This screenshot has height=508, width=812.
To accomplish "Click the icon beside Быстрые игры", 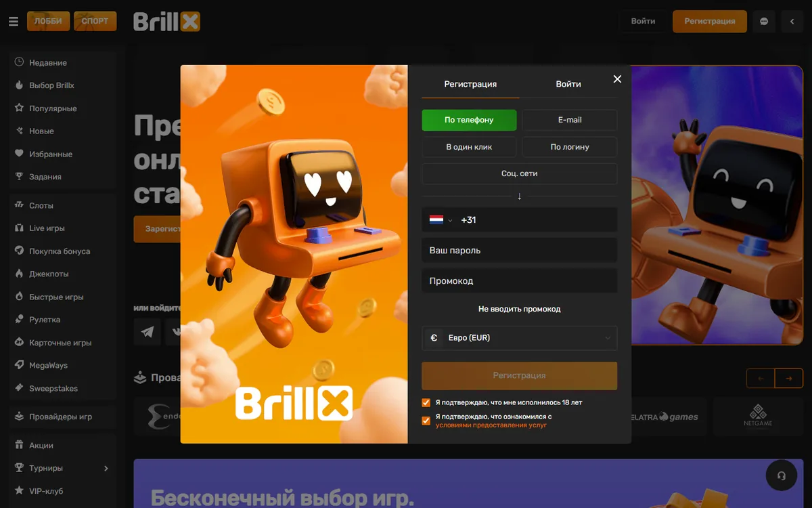I will point(19,297).
